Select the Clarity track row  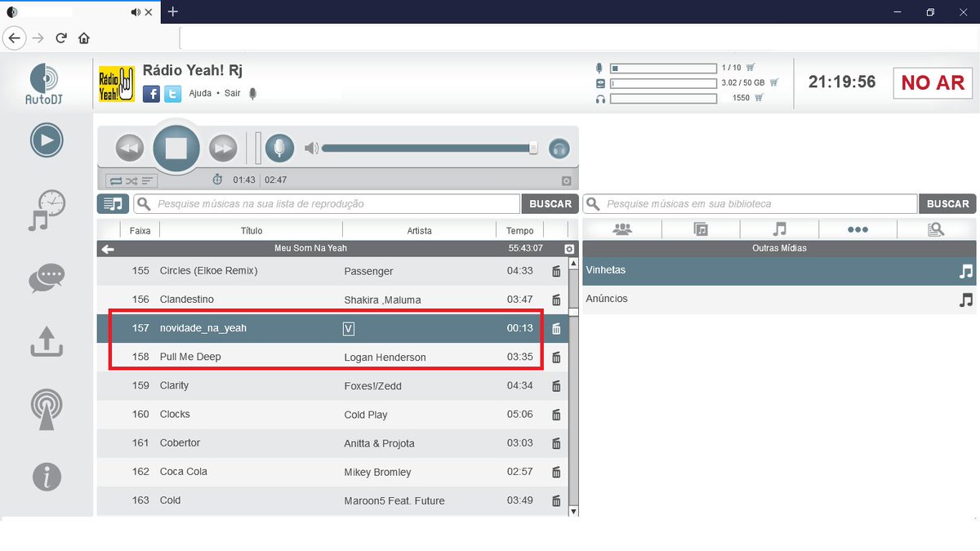[332, 385]
